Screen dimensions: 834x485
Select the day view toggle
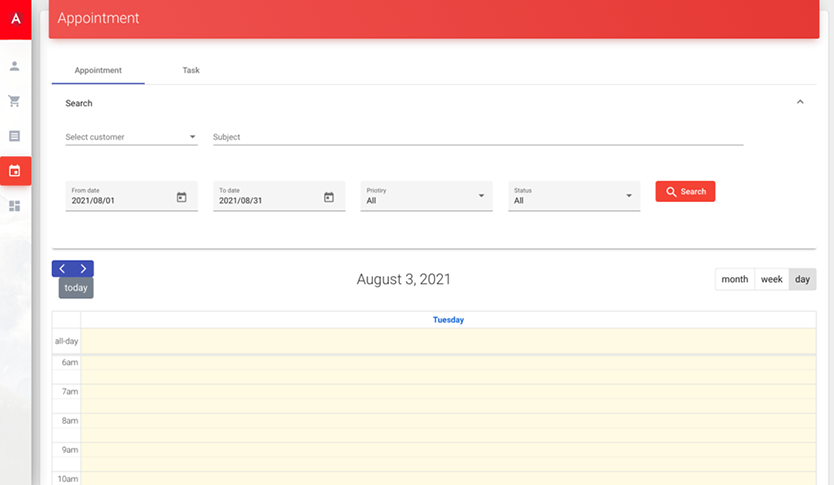tap(802, 280)
